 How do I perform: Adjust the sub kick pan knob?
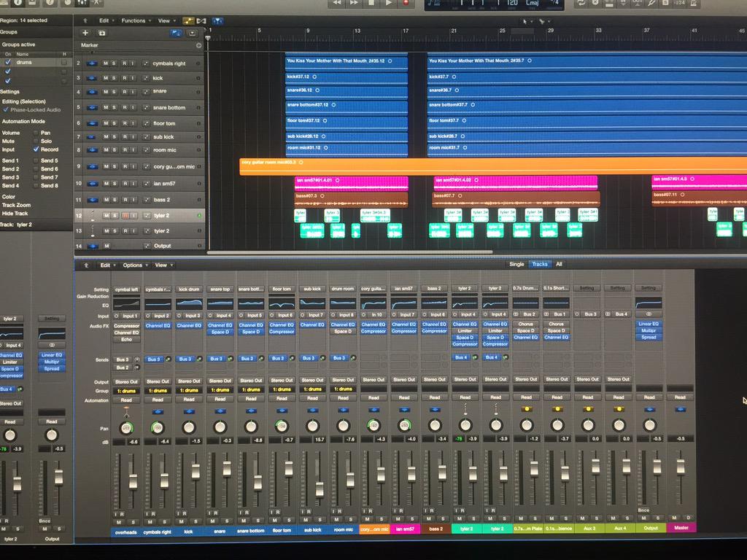312,426
